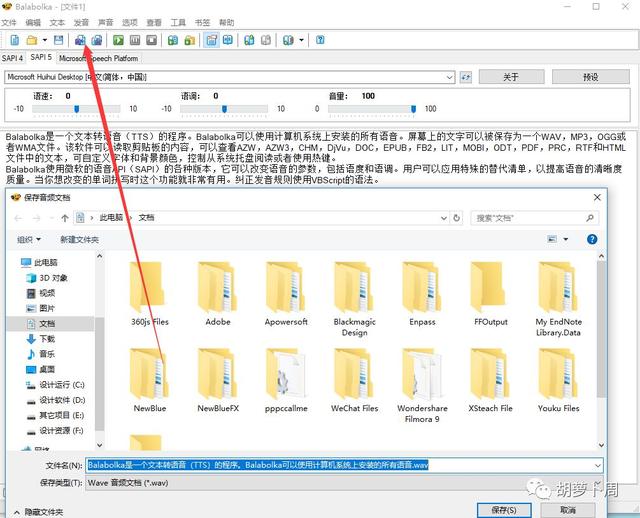The image size is (640, 518).
Task: Stop reading with the Stop icon
Action: 151,40
